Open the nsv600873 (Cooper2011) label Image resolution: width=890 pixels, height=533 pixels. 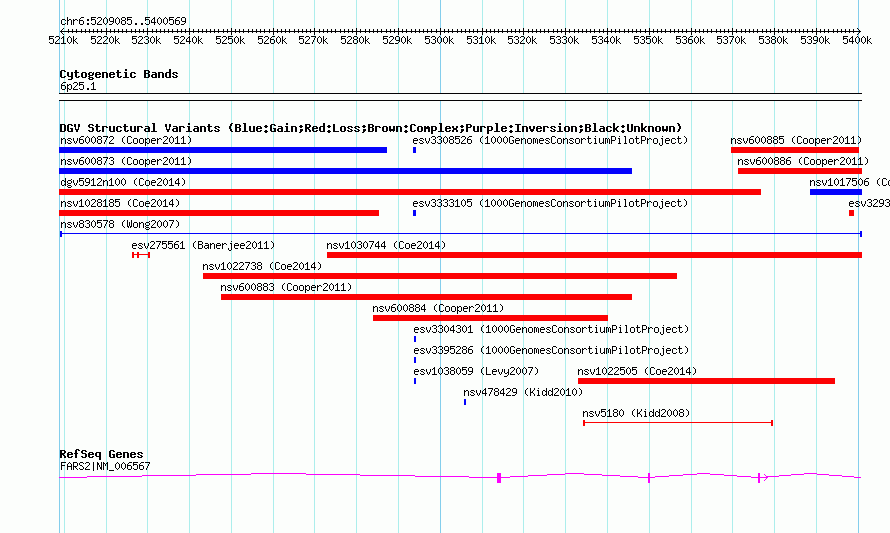[x=126, y=161]
